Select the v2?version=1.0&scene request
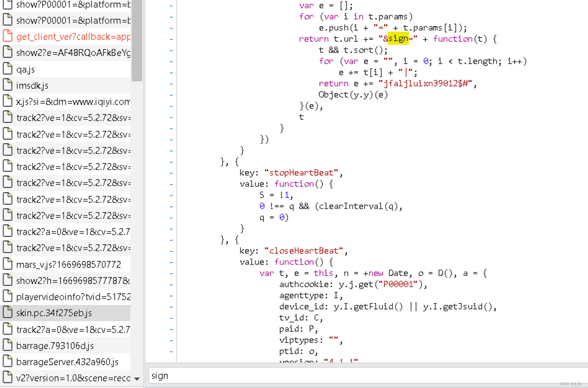This screenshot has width=588, height=388. click(73, 378)
